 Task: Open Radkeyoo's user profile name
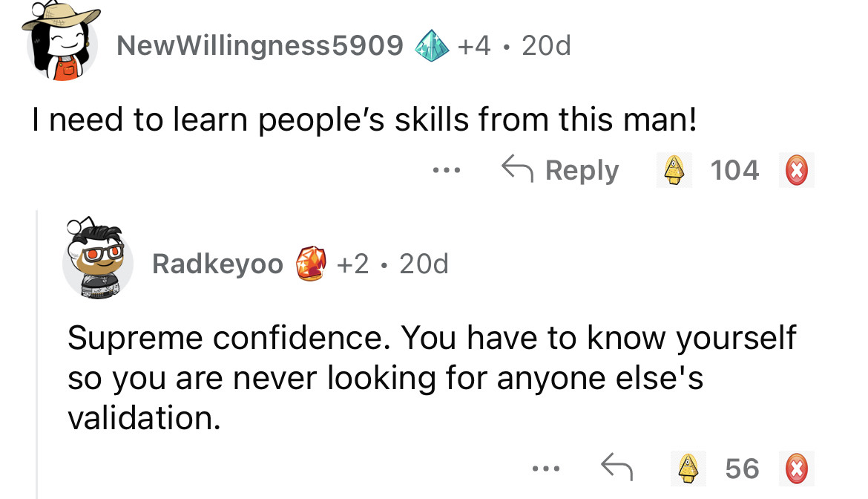(x=217, y=264)
